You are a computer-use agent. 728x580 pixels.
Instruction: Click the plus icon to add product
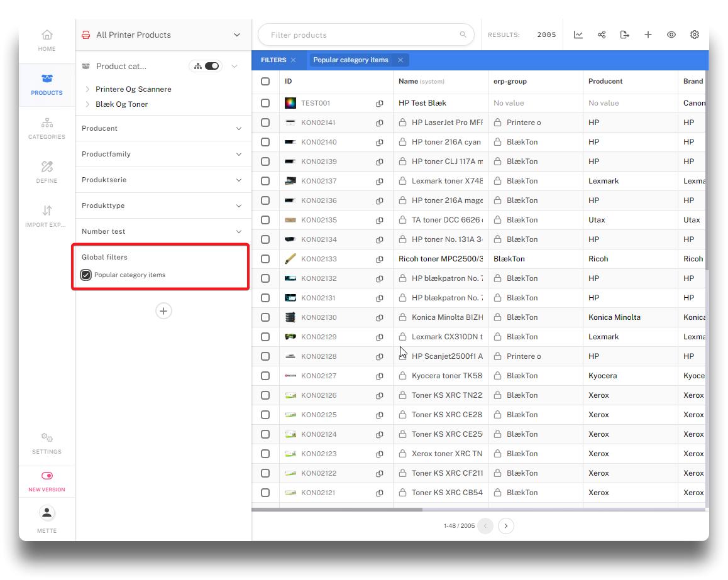(648, 35)
